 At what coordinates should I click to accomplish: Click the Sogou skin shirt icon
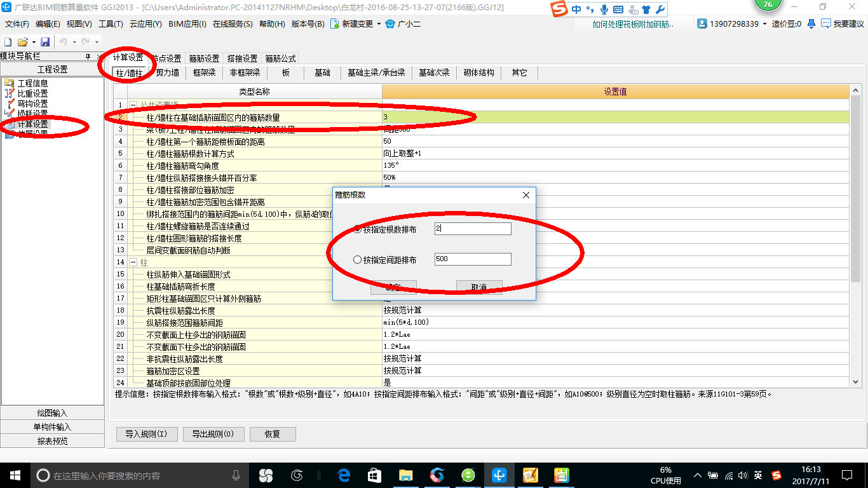(646, 10)
